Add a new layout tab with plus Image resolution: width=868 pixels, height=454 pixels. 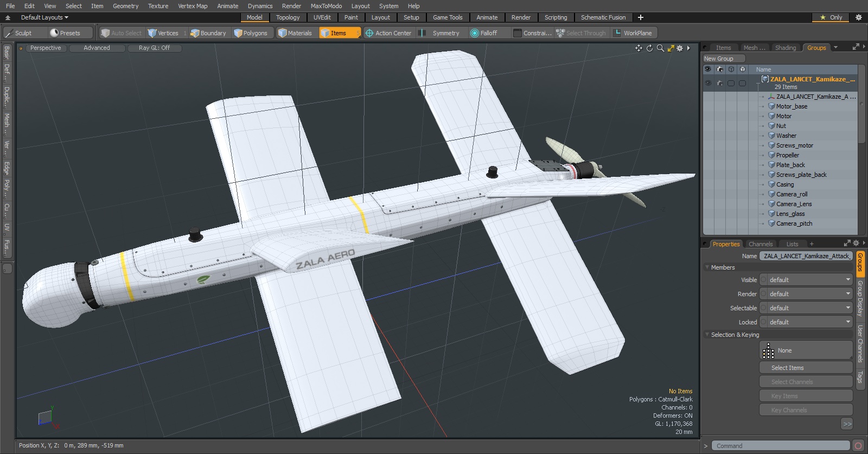pos(641,17)
